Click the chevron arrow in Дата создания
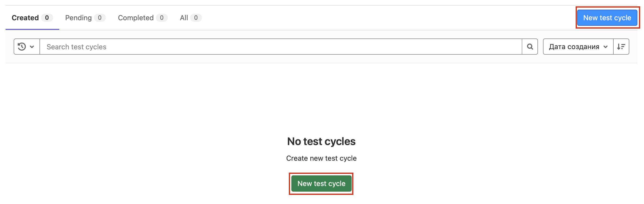 [x=606, y=47]
